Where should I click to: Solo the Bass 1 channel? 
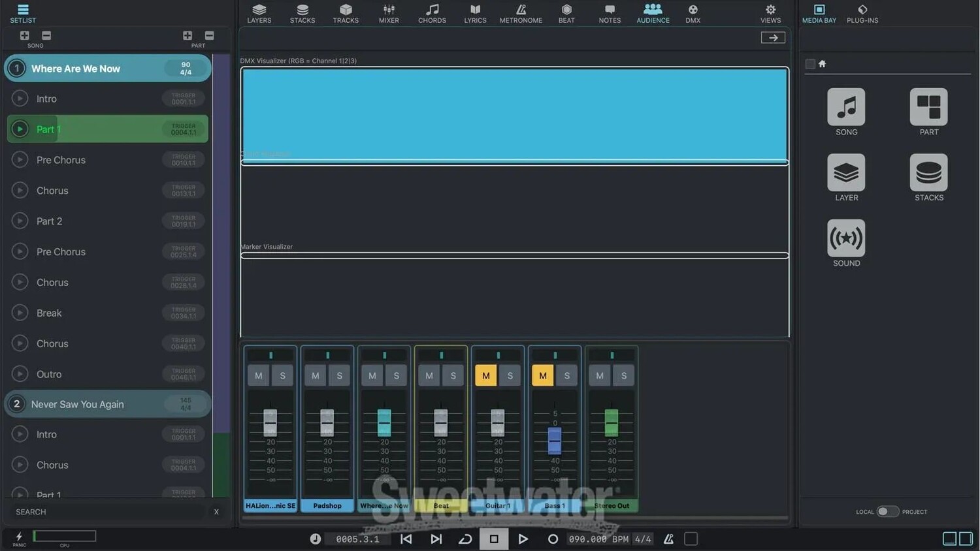pos(566,375)
